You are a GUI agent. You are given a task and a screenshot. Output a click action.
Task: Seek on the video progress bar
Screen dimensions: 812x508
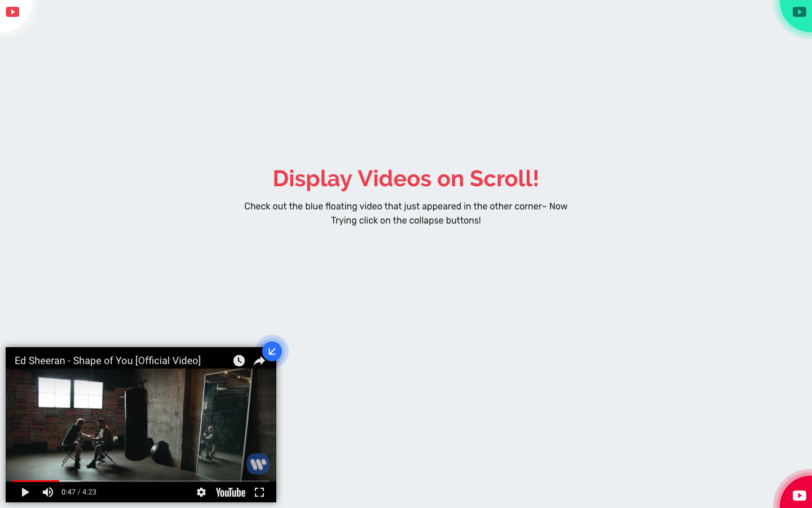click(141, 481)
